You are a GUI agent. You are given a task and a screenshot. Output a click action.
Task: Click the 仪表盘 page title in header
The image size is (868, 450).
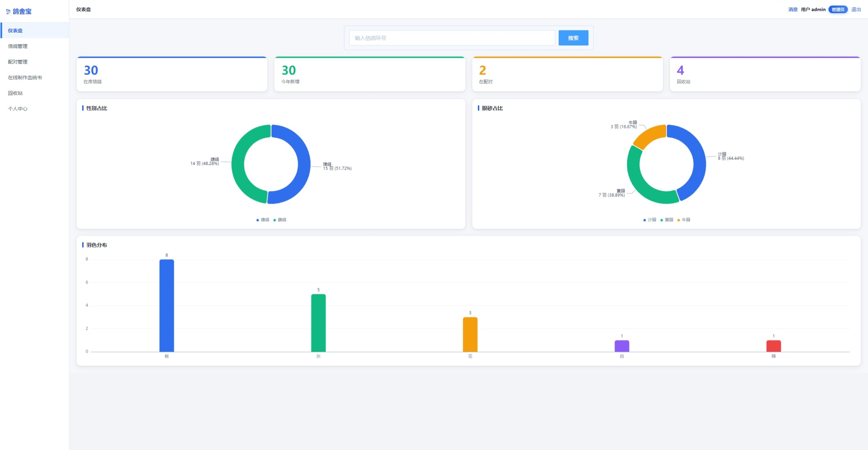(x=83, y=10)
